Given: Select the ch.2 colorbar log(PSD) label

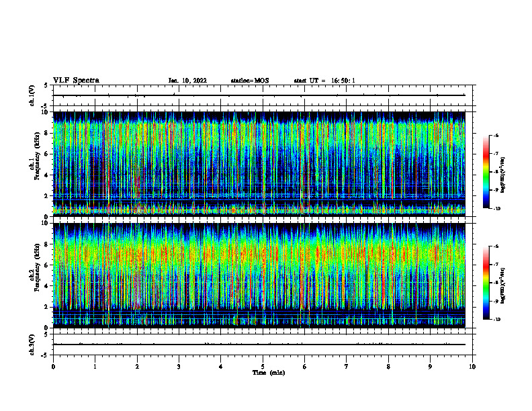Looking at the screenshot, I should tap(503, 286).
